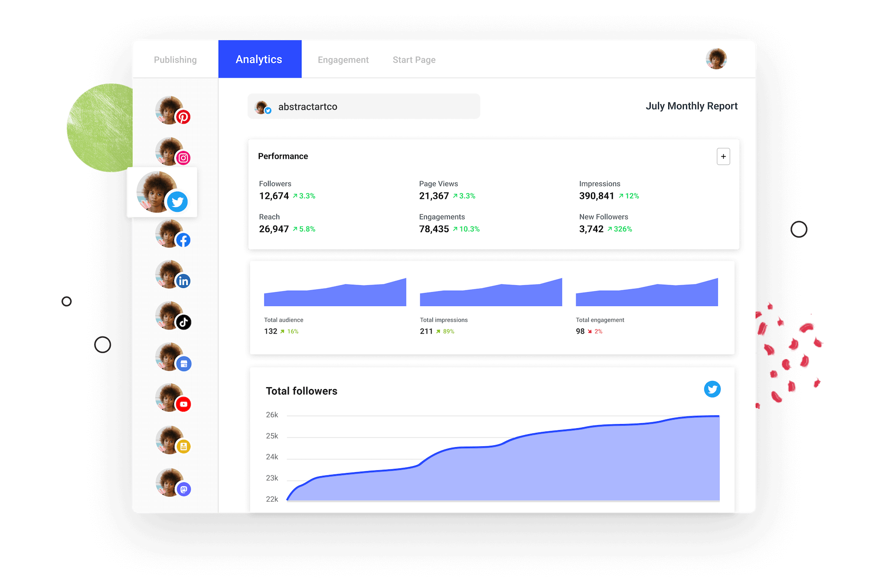Switch to the Analytics tab
The image size is (886, 588).
[259, 59]
